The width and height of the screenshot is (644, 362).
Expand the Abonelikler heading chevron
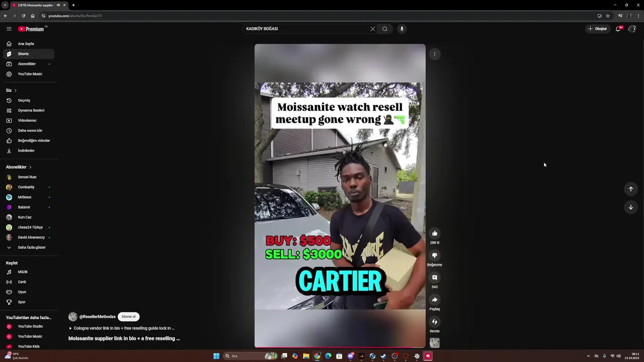30,167
